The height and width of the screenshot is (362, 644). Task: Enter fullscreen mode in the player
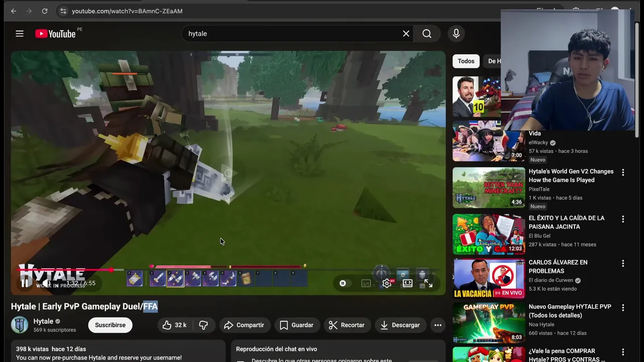click(428, 283)
